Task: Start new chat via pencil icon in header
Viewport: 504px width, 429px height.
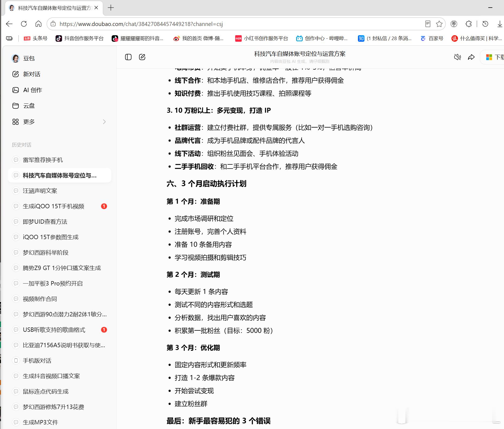Action: click(x=142, y=57)
